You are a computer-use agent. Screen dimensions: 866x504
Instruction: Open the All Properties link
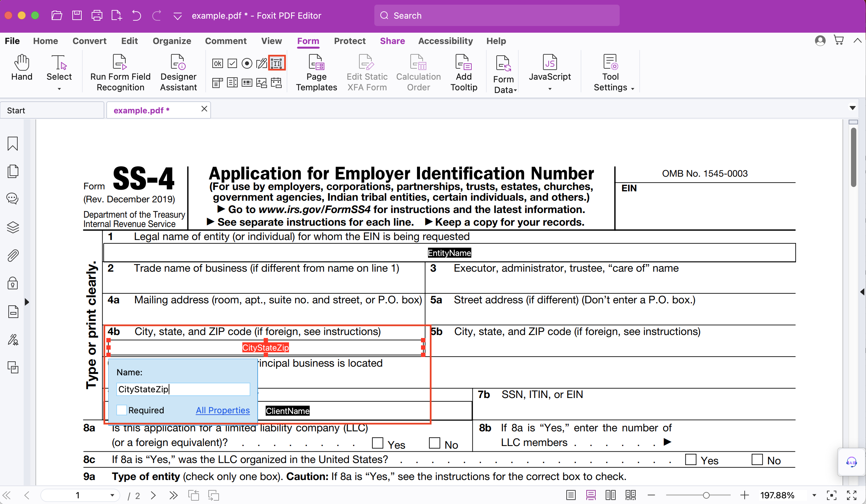coord(223,410)
